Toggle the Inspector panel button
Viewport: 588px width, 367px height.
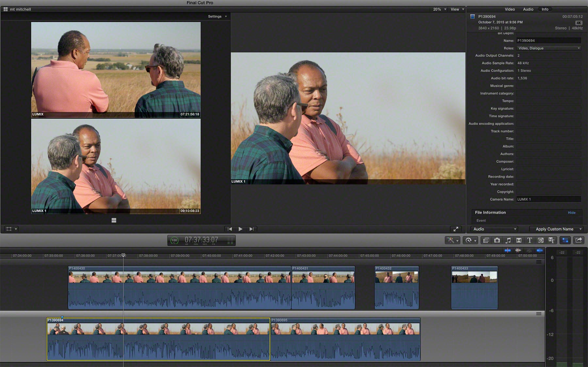point(565,241)
